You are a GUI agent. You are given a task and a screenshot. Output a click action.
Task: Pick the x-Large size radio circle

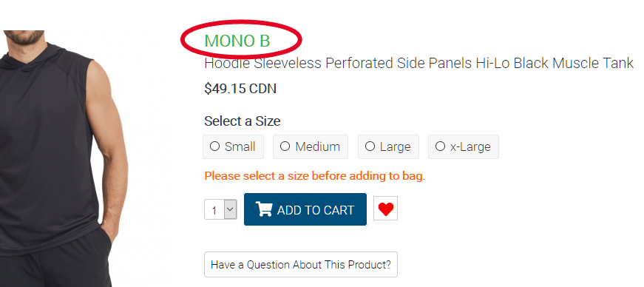click(440, 146)
